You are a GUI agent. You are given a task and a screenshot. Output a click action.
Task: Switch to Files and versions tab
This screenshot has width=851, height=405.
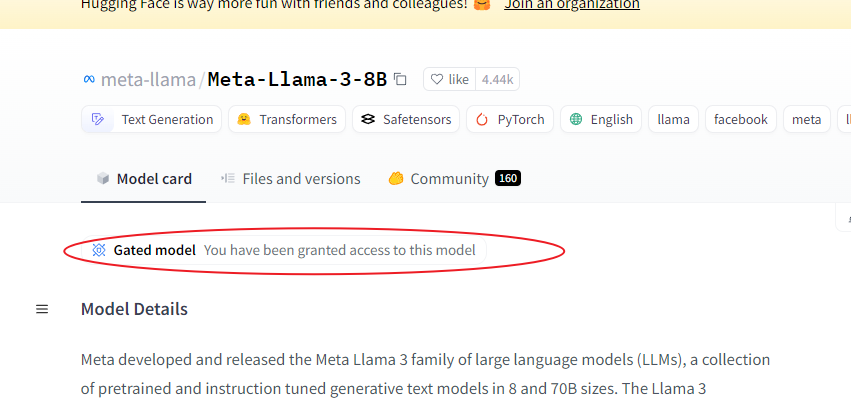(x=290, y=179)
